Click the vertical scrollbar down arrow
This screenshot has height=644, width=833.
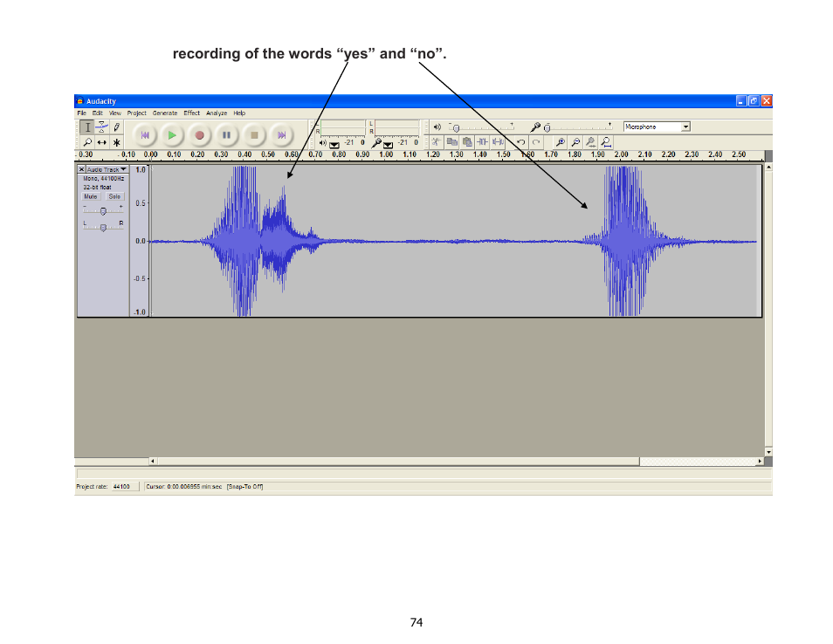pos(768,452)
